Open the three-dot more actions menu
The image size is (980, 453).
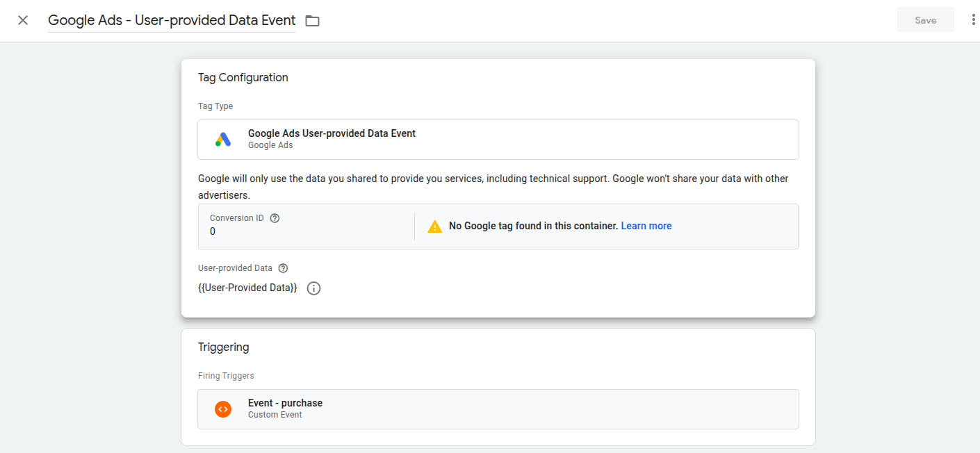coord(973,20)
